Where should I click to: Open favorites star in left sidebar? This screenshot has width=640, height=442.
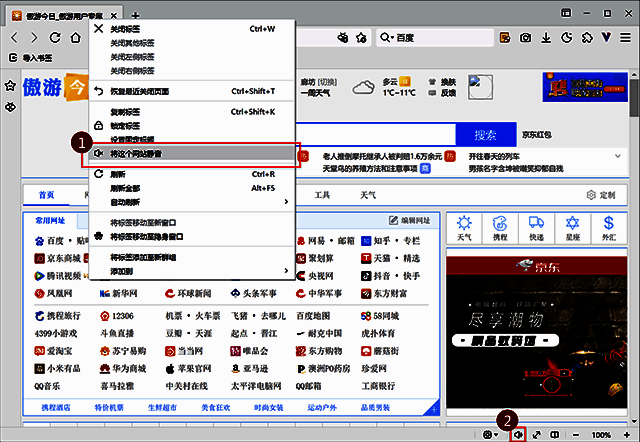click(x=10, y=86)
